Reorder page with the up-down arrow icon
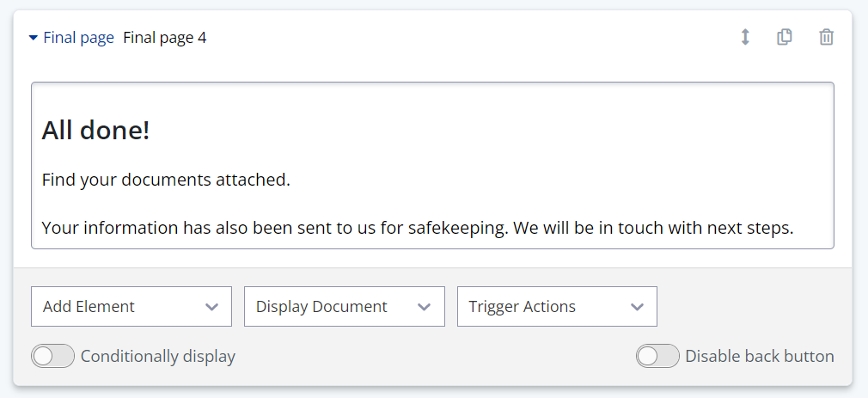868x398 pixels. [745, 37]
